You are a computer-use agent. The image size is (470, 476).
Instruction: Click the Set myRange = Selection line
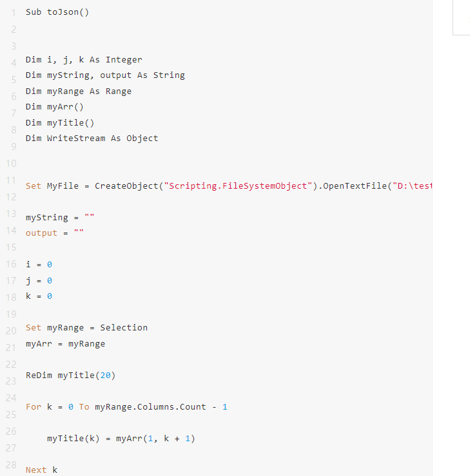(x=86, y=328)
